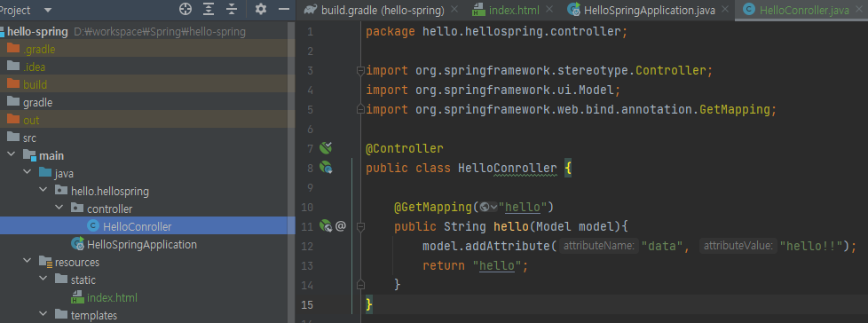868x323 pixels.
Task: Click the java source folder icon
Action: coord(45,172)
